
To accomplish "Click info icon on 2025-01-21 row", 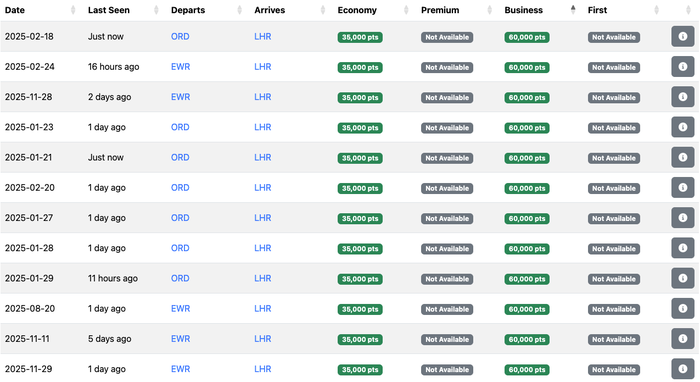I will click(683, 158).
